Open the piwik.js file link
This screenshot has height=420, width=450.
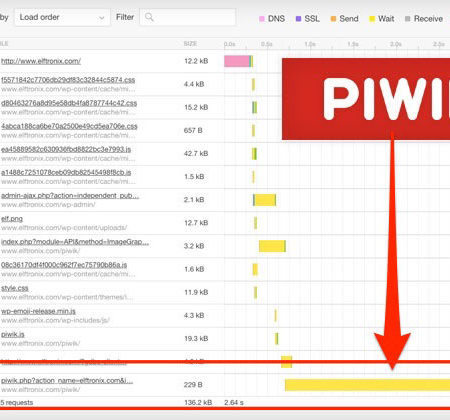[13, 334]
